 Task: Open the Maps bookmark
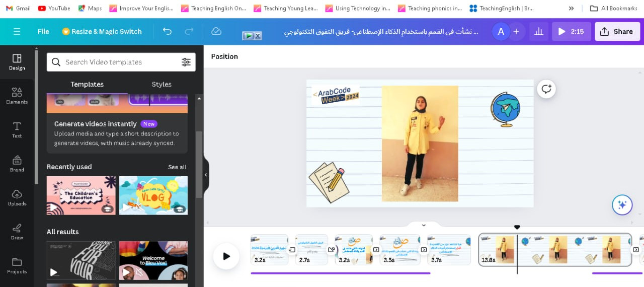90,8
